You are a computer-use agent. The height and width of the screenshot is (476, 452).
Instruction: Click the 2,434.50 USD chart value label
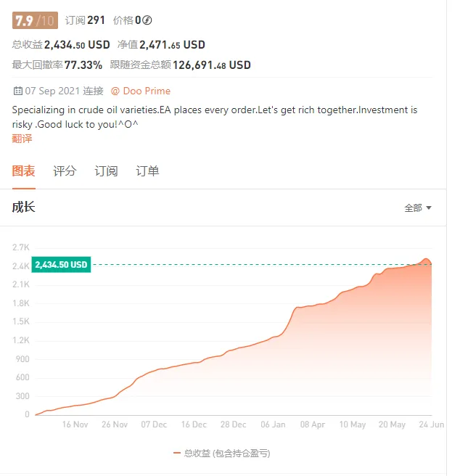tap(61, 264)
